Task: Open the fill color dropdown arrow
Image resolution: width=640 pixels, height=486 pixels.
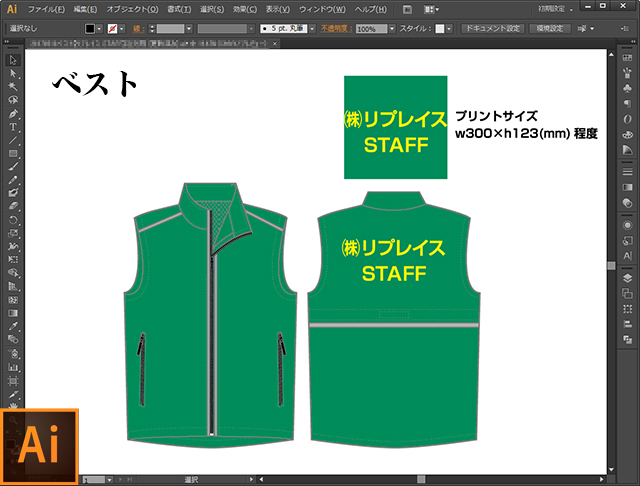Action: click(x=99, y=29)
